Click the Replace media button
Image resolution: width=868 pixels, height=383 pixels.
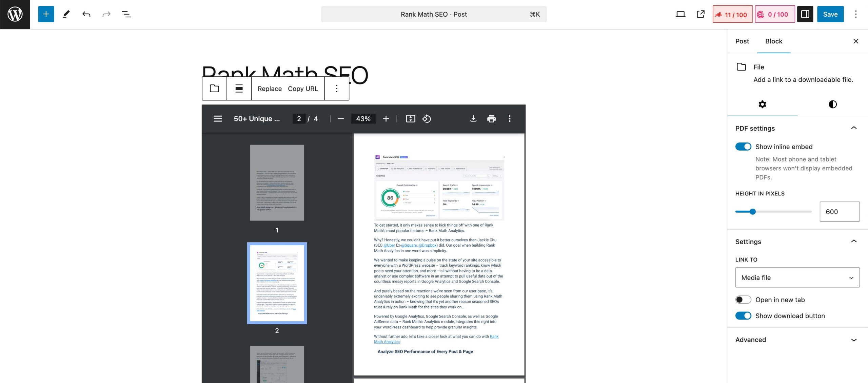(x=269, y=89)
